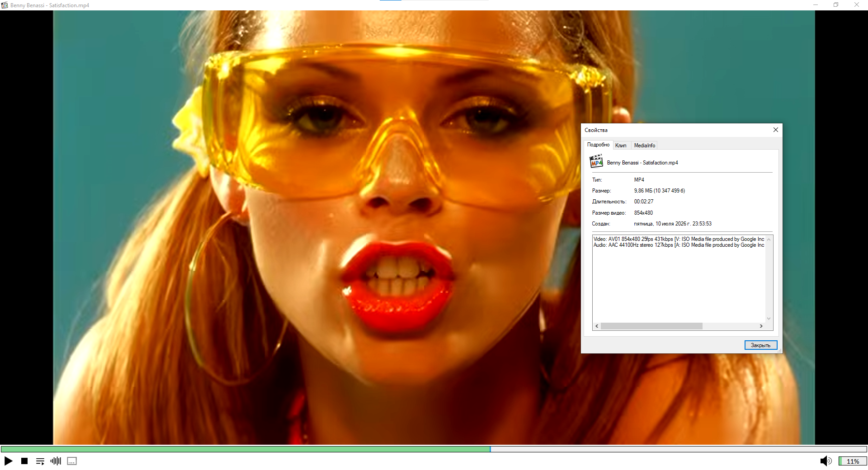
Task: Start playback with the Play button
Action: point(8,461)
